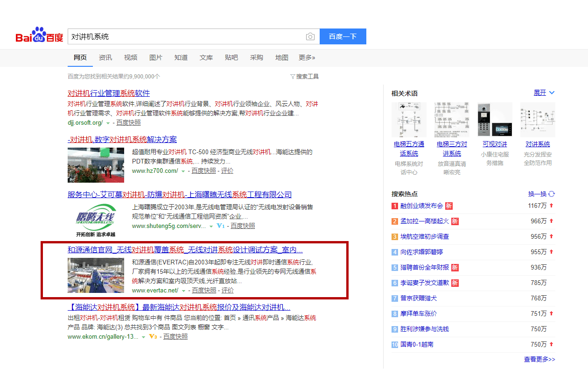Screen dimensions: 588x384
Task: Open dropdown arrow next to djj.orsoft.org
Action: [x=108, y=123]
